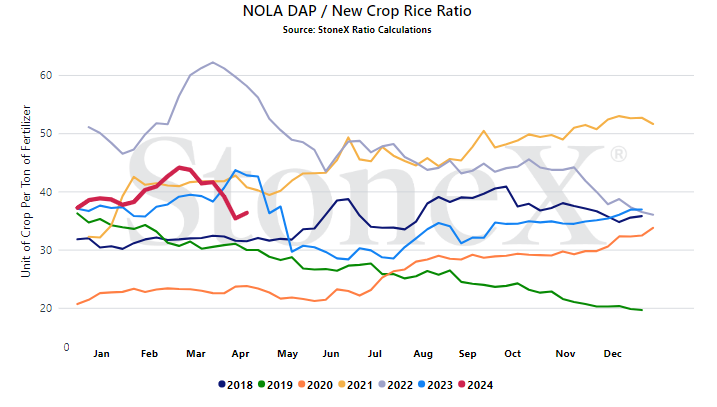Click the 2024 line's end point in April
This screenshot has width=717, height=407.
[x=247, y=213]
